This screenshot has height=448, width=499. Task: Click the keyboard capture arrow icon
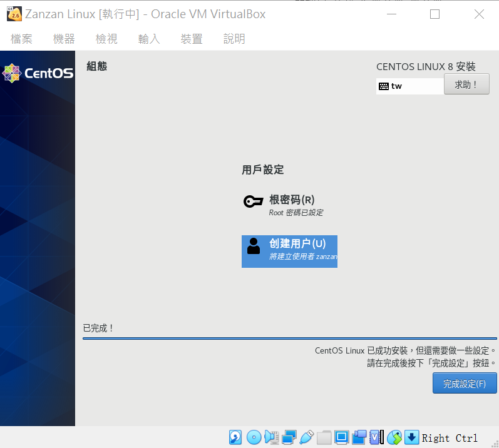coord(411,437)
